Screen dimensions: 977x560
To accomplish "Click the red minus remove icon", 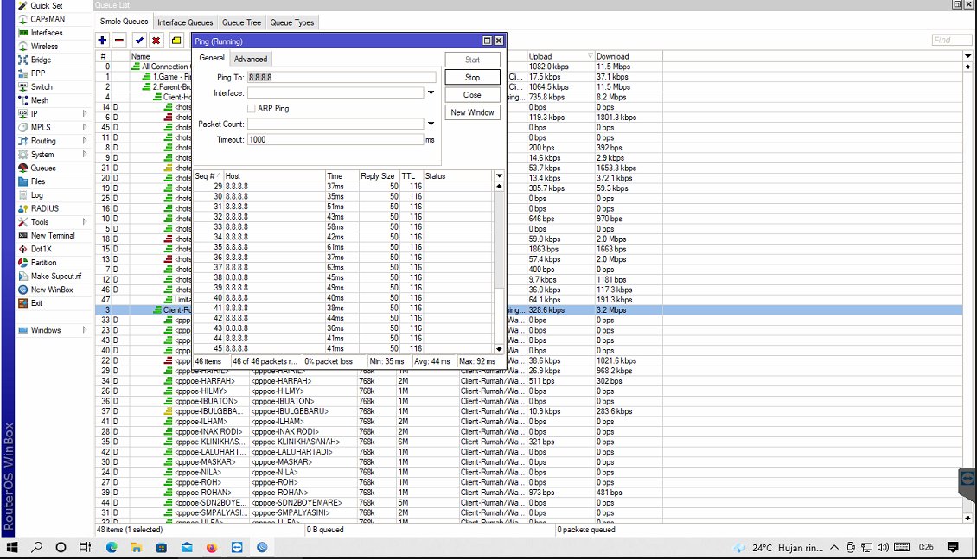I will point(119,41).
